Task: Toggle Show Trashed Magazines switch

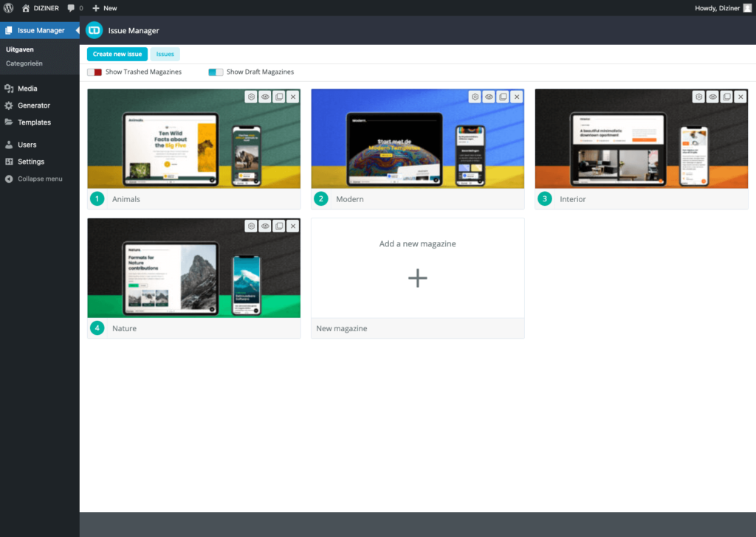Action: coord(94,72)
